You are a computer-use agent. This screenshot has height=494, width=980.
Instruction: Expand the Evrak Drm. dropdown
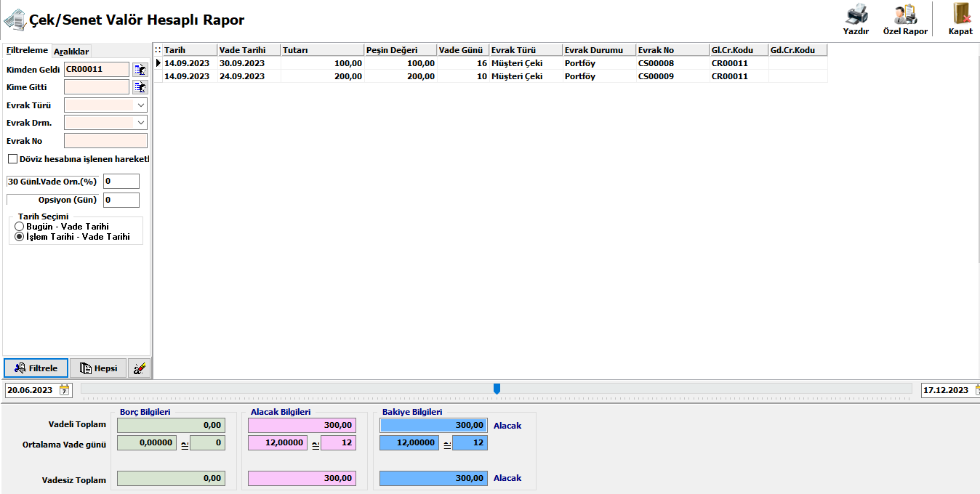click(141, 123)
